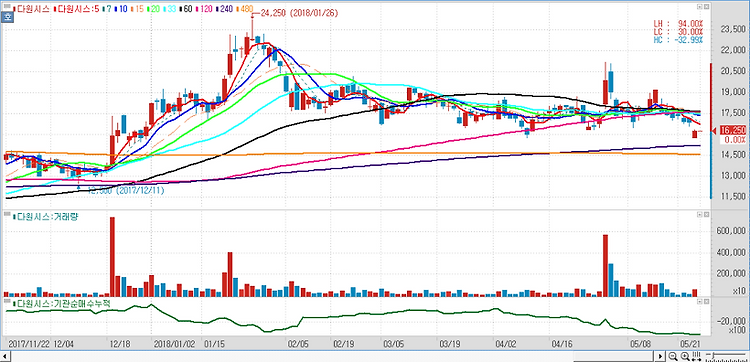The image size is (750, 362).
Task: Click the horizontal chart scrollbar track
Action: pyautogui.click(x=332, y=356)
